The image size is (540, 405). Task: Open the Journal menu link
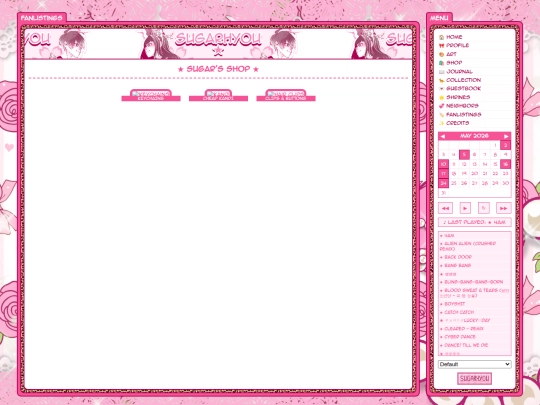click(459, 71)
